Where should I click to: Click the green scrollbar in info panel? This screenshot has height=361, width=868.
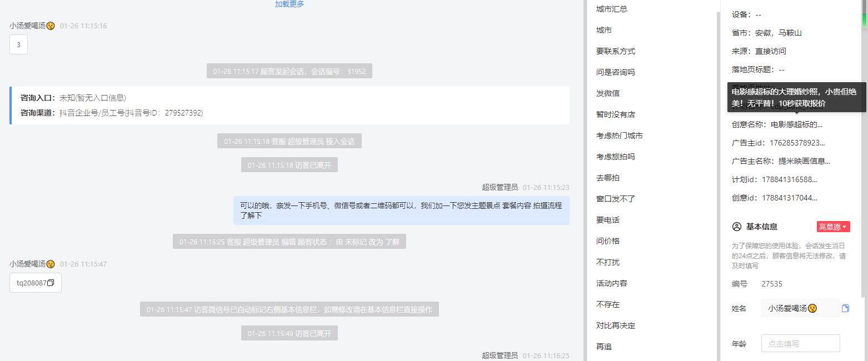864,13
